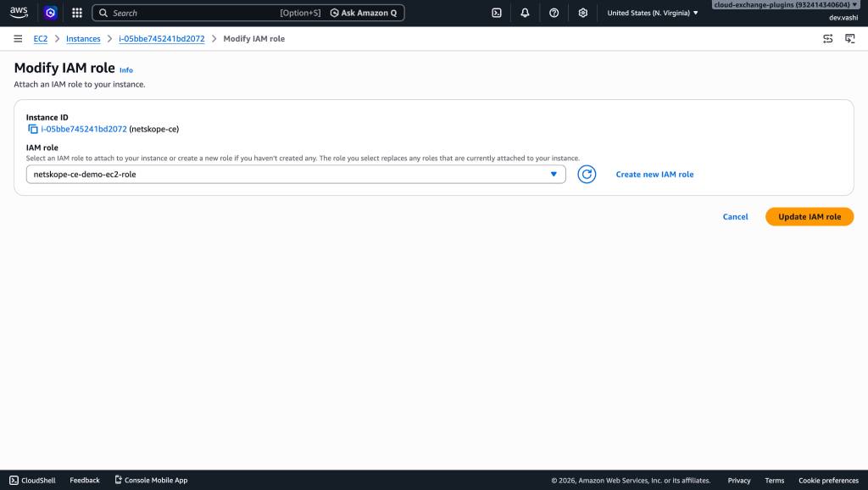This screenshot has height=490, width=868.
Task: Refresh the IAM role list
Action: (587, 175)
